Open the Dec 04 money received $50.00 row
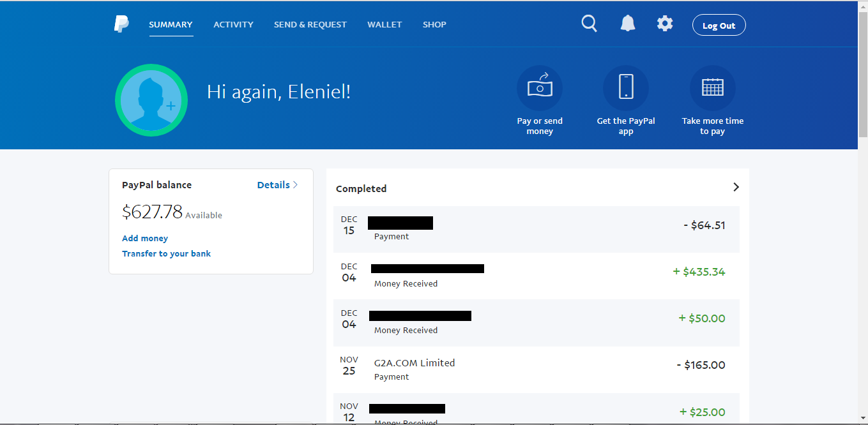Image resolution: width=868 pixels, height=425 pixels. tap(537, 323)
